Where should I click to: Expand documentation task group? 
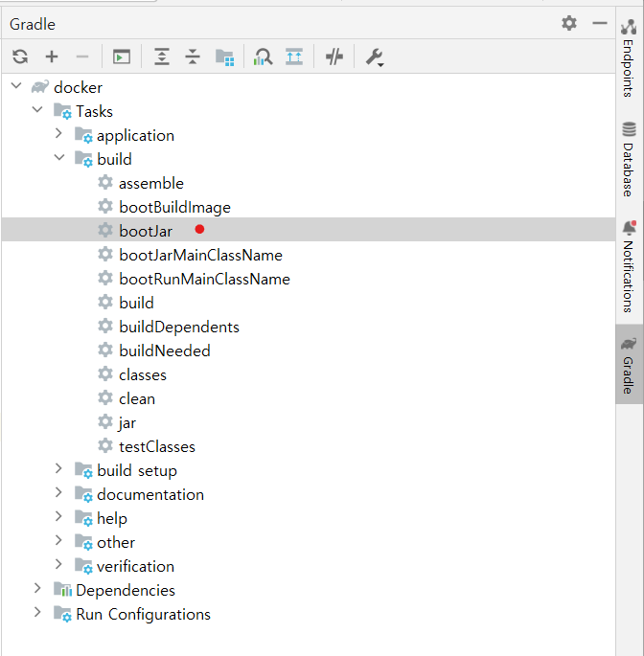58,492
